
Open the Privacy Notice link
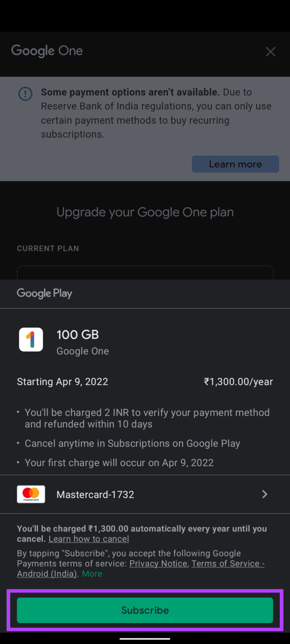pos(158,563)
